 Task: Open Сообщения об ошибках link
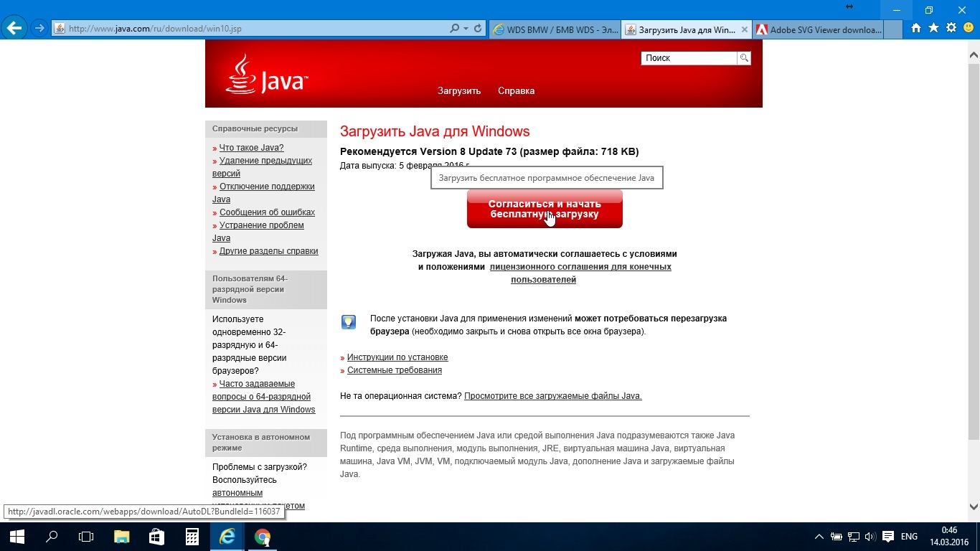(267, 212)
